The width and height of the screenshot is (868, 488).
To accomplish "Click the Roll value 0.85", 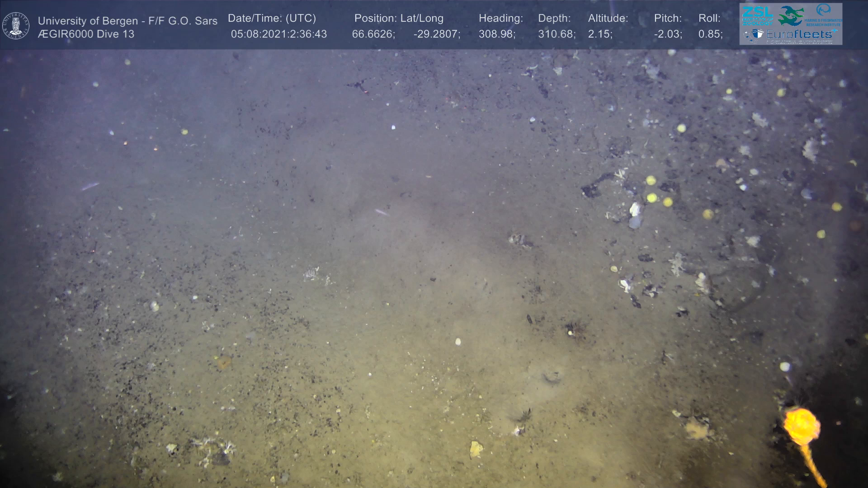I will [710, 34].
